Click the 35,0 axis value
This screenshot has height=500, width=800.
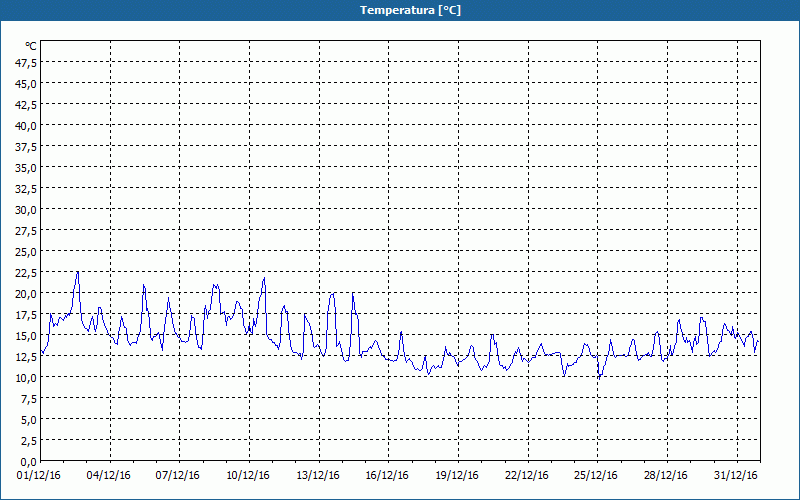coord(27,168)
